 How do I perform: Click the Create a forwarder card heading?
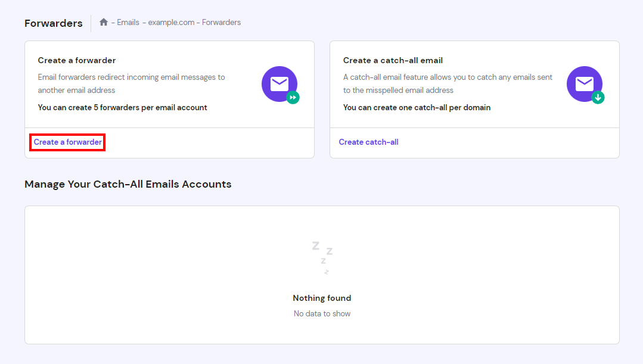[x=76, y=60]
